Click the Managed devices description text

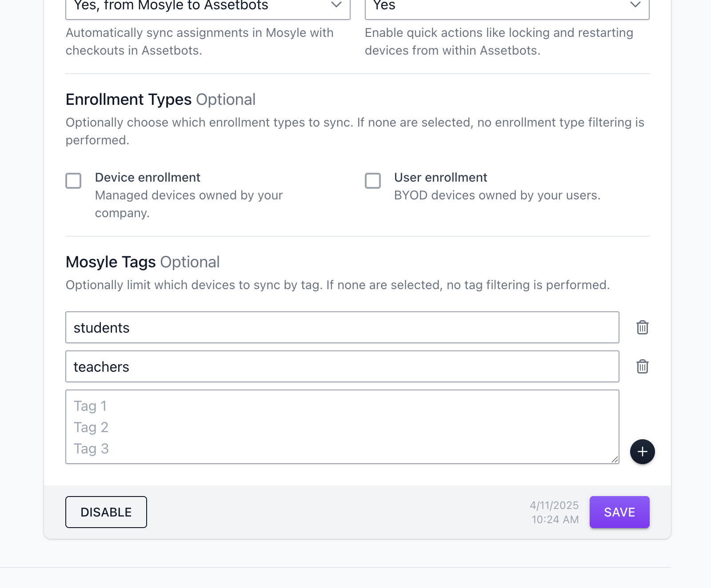tap(189, 204)
